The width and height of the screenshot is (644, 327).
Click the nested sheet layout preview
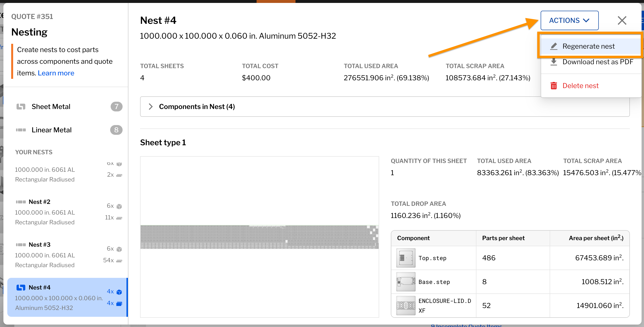click(x=259, y=237)
